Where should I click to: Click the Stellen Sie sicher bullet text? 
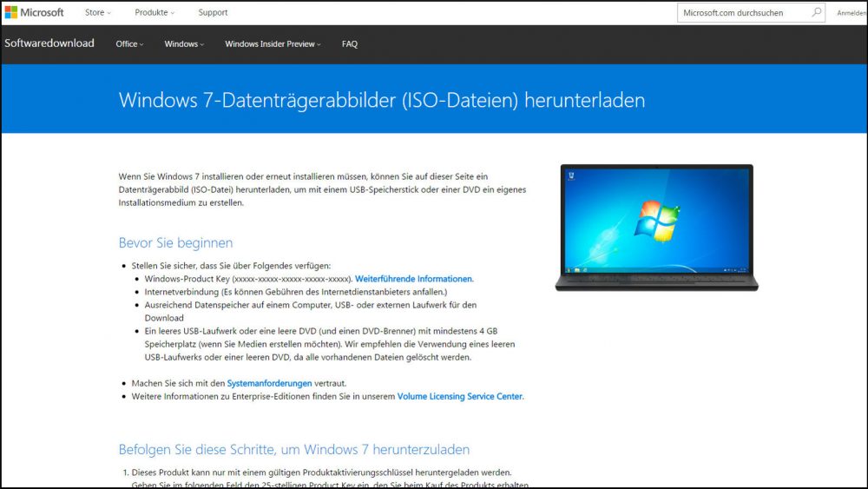point(231,266)
